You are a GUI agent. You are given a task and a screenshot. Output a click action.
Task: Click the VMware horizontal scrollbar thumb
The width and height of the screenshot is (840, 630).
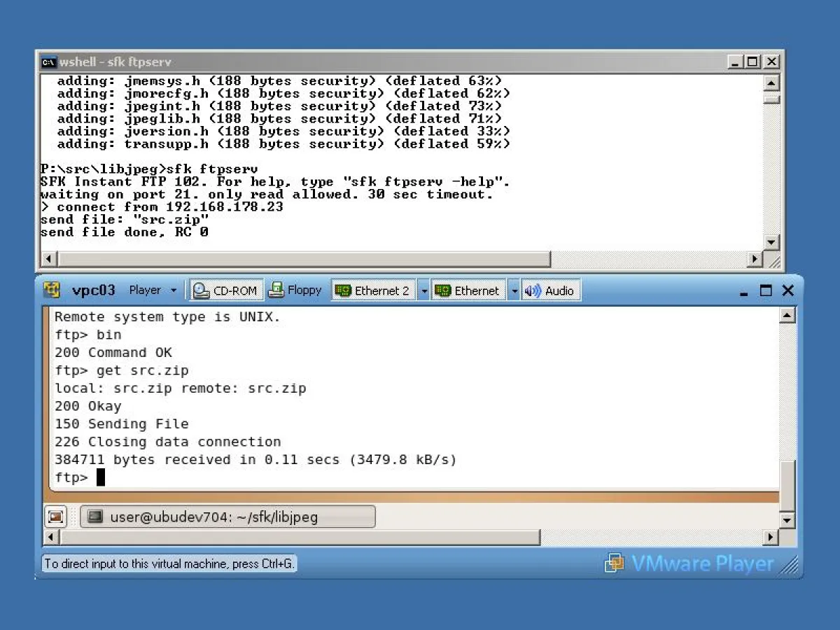[x=300, y=538]
